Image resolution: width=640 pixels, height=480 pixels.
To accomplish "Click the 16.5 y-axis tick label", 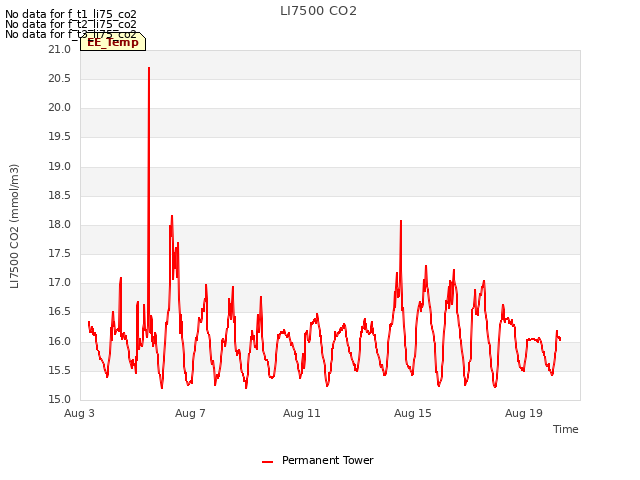I will [60, 312].
